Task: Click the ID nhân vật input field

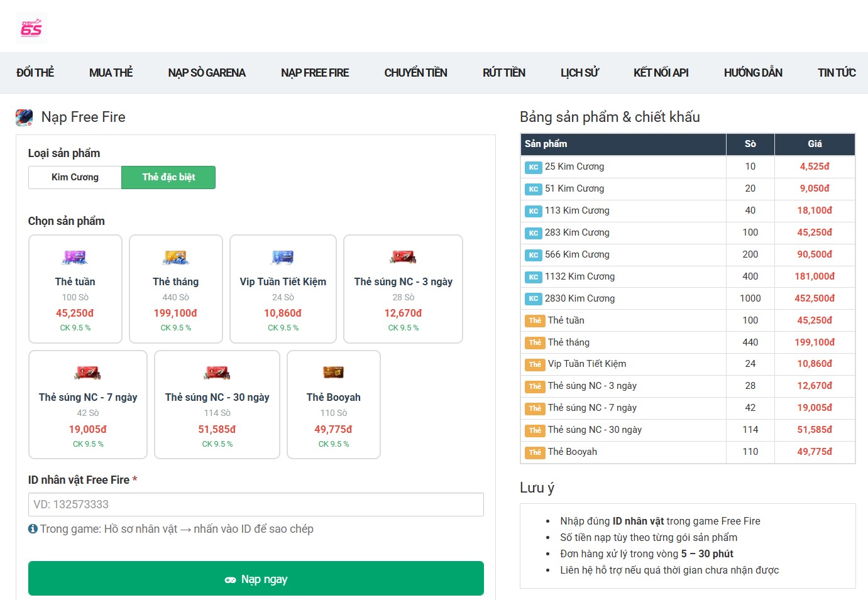Action: pos(256,505)
